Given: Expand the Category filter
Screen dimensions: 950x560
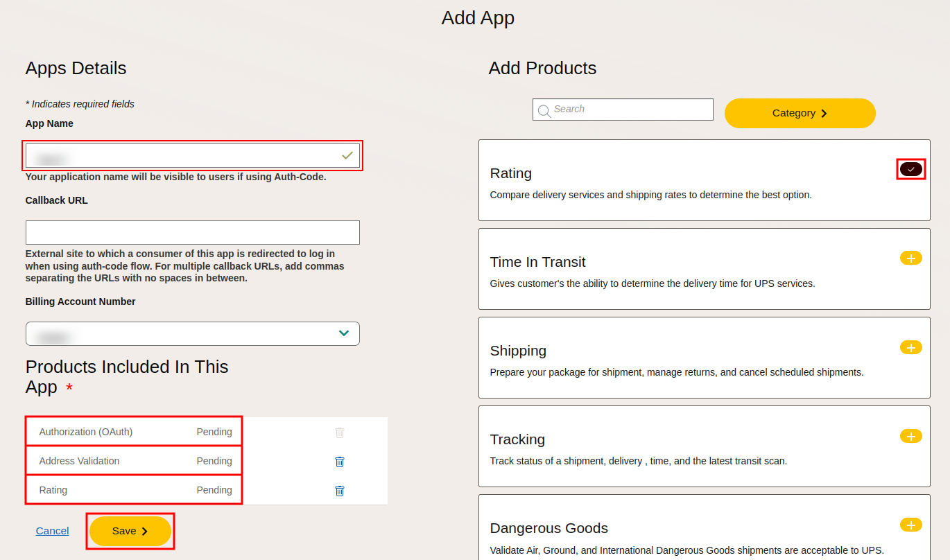Looking at the screenshot, I should coord(800,112).
